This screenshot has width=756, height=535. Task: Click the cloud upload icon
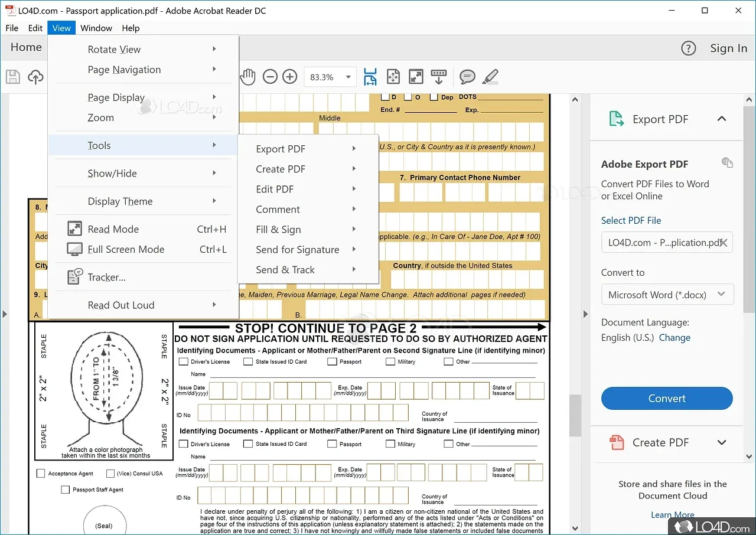(36, 77)
